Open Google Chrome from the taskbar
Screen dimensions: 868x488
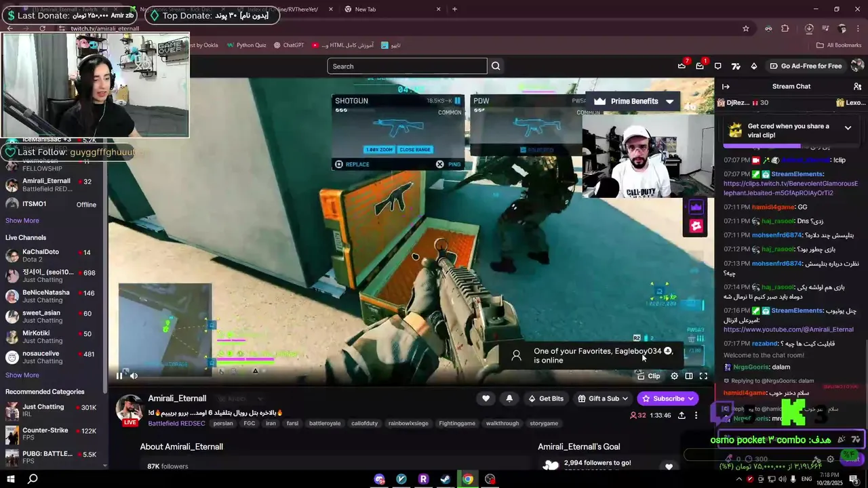468,479
